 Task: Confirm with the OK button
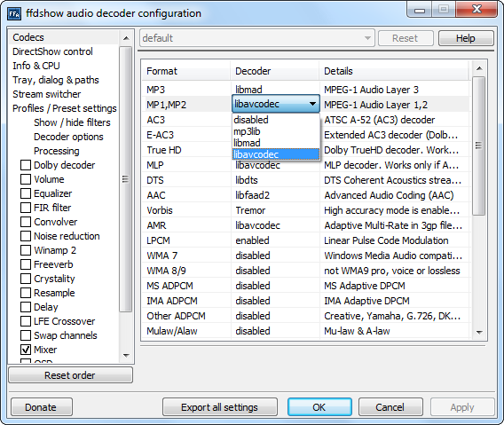[x=319, y=407]
